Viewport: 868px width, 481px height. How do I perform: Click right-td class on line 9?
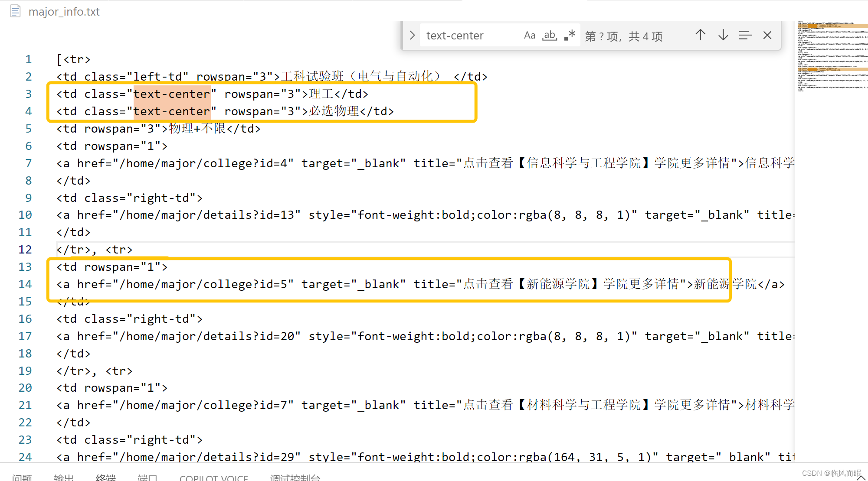coord(161,198)
